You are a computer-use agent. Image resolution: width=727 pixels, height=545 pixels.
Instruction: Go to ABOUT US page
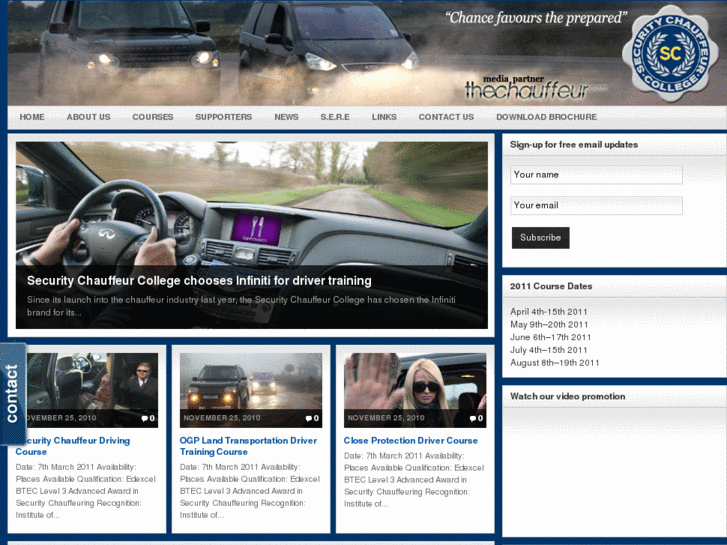[x=89, y=117]
